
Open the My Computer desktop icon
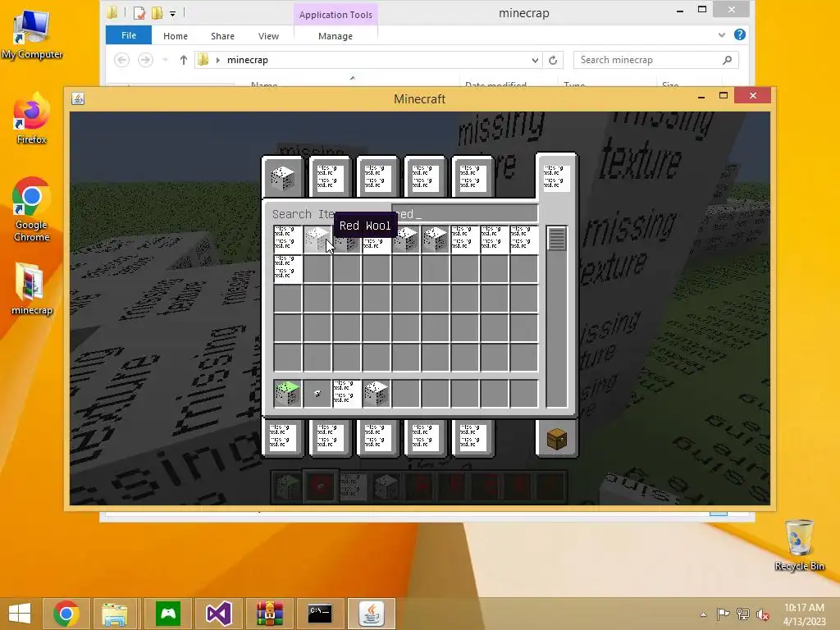[32, 34]
